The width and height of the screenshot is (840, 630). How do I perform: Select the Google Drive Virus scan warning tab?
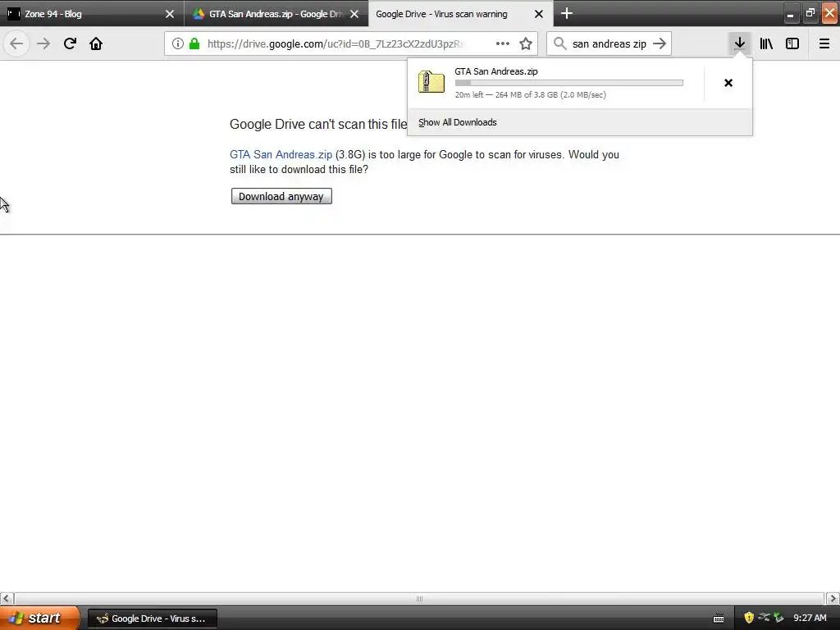tap(461, 13)
